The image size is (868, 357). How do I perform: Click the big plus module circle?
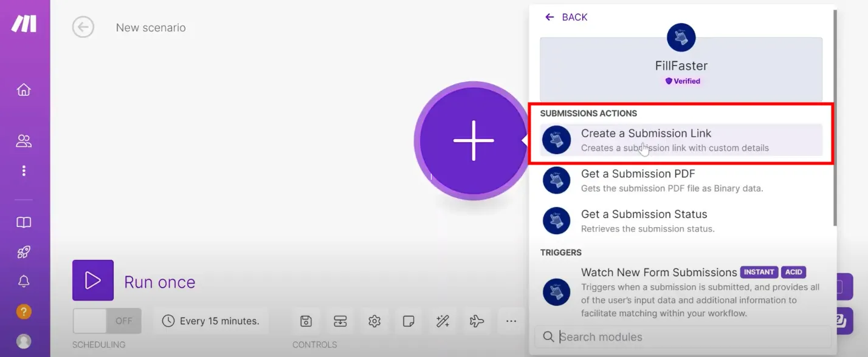pos(473,140)
